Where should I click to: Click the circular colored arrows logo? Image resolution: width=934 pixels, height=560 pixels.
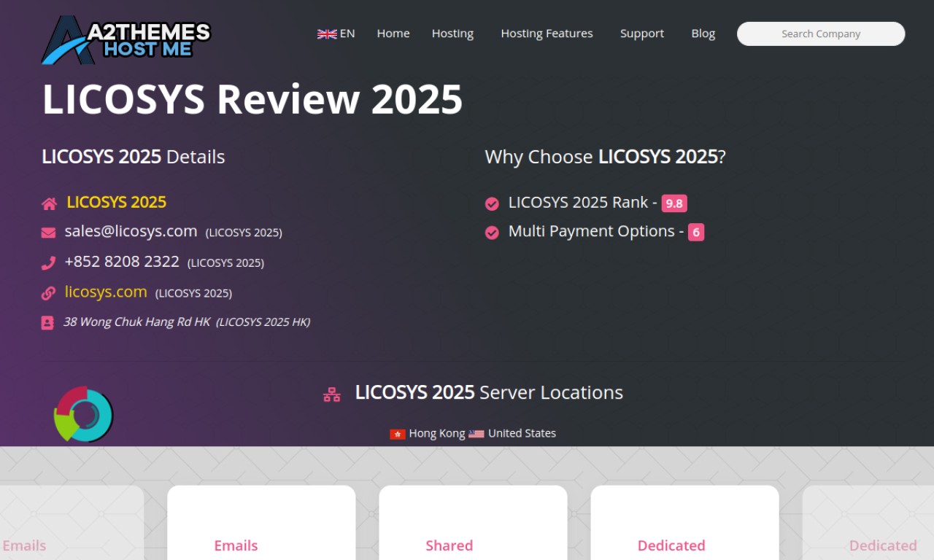[x=83, y=414]
